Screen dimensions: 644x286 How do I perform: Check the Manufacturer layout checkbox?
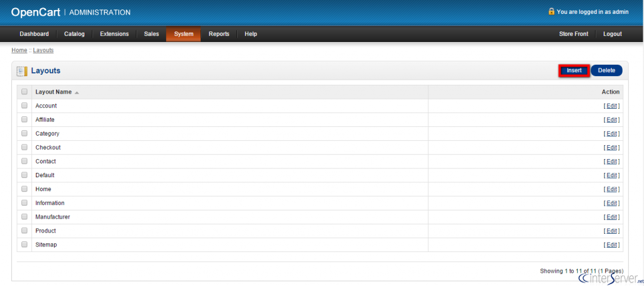pyautogui.click(x=25, y=217)
